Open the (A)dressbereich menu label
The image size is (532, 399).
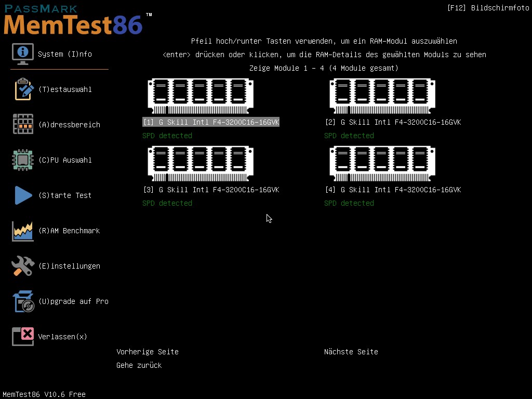(x=69, y=125)
